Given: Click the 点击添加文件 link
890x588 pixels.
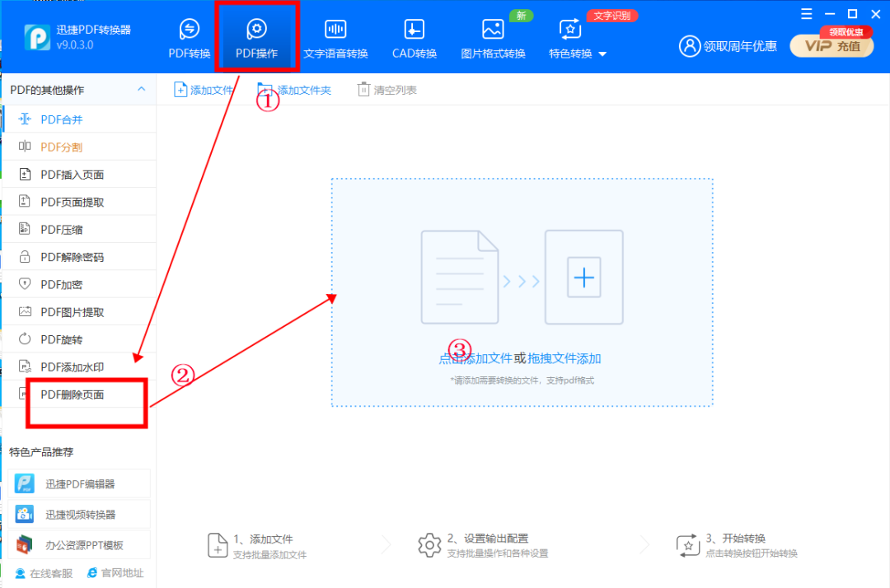Looking at the screenshot, I should pyautogui.click(x=475, y=358).
